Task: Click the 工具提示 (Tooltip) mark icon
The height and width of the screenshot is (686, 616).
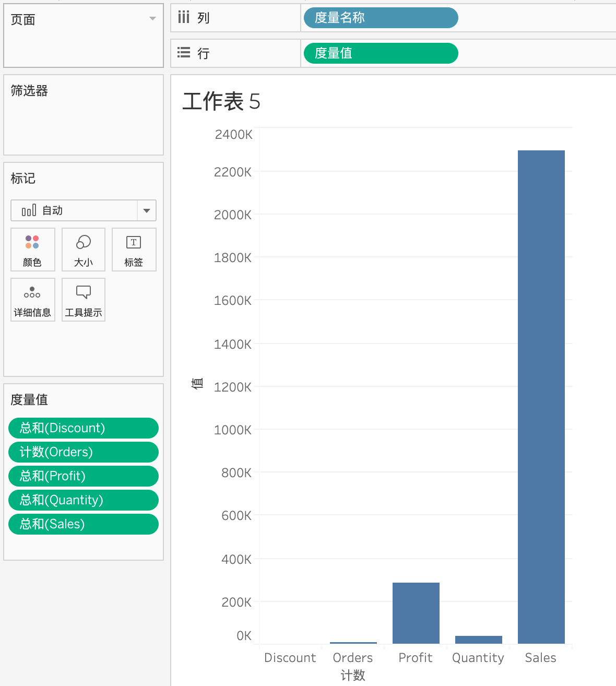Action: [x=83, y=300]
